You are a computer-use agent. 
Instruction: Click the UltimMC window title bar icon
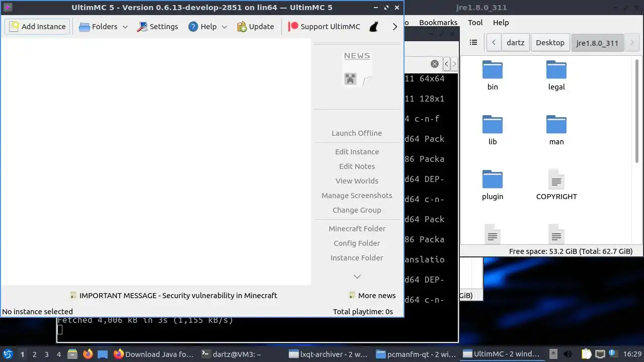click(8, 8)
